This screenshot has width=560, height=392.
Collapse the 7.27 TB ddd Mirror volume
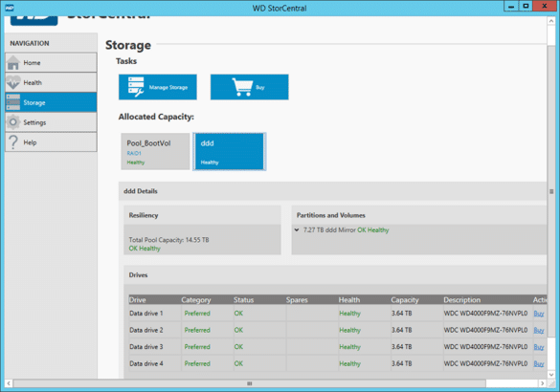click(x=297, y=230)
